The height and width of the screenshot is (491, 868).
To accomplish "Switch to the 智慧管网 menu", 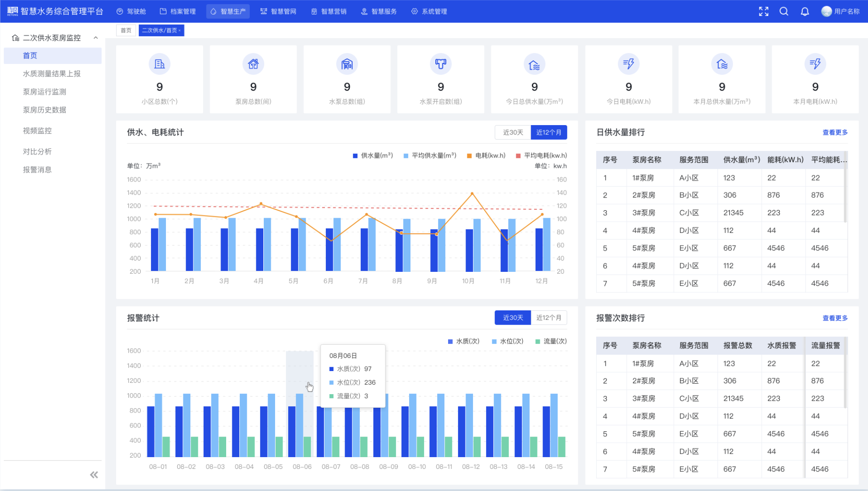I will click(x=278, y=11).
